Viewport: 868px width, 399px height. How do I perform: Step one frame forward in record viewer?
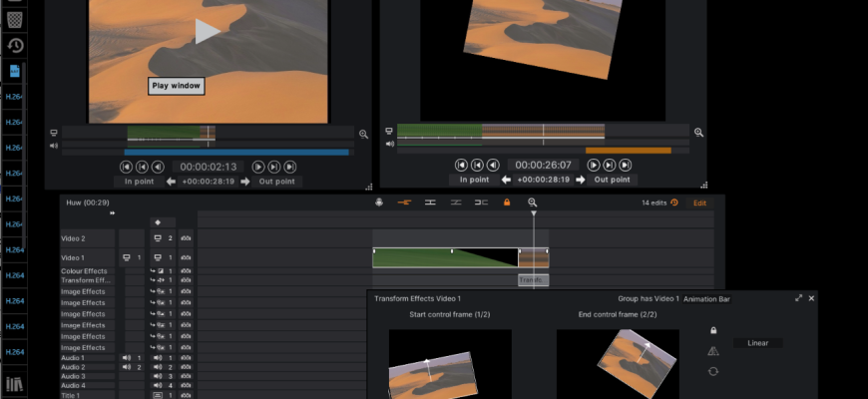point(594,165)
